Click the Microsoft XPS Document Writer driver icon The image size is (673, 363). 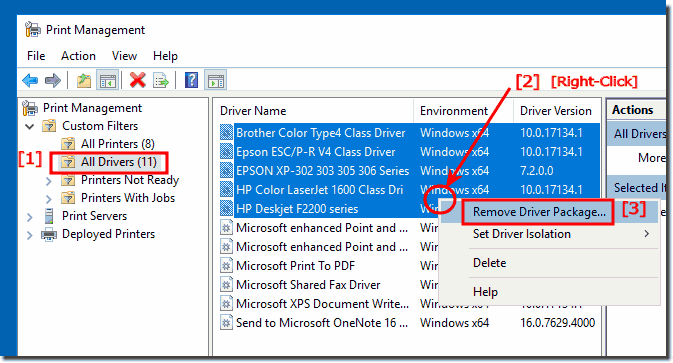(x=227, y=303)
